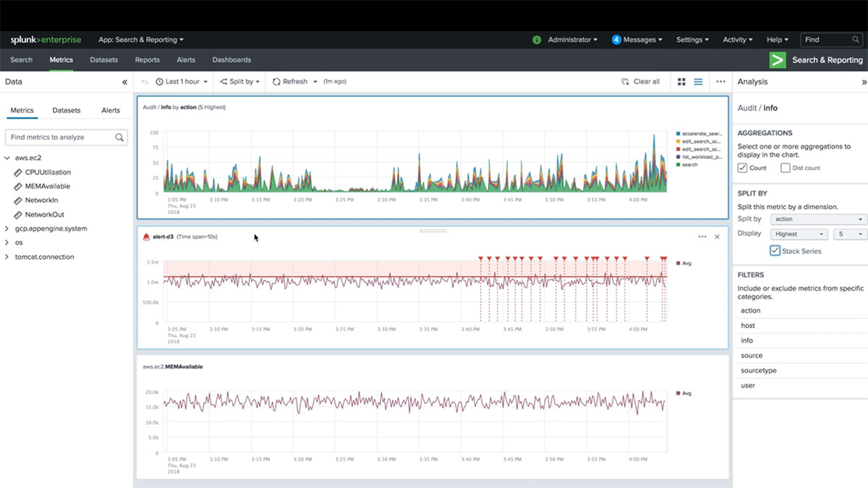Switch to list layout view icon
This screenshot has width=868, height=488.
(x=698, y=82)
